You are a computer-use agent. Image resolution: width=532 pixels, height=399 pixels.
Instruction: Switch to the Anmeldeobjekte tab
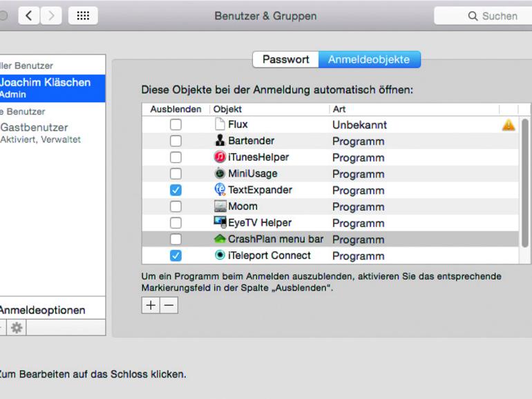point(369,59)
